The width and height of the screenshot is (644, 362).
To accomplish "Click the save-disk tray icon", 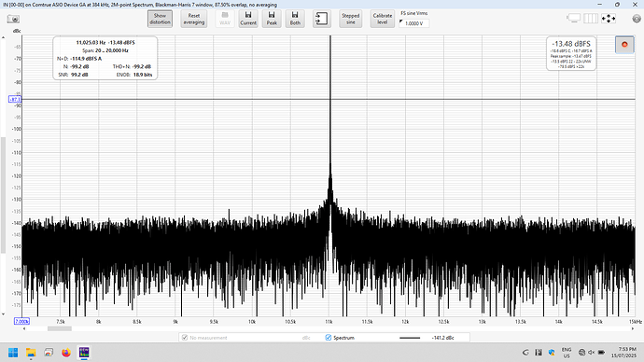I will (x=539, y=352).
